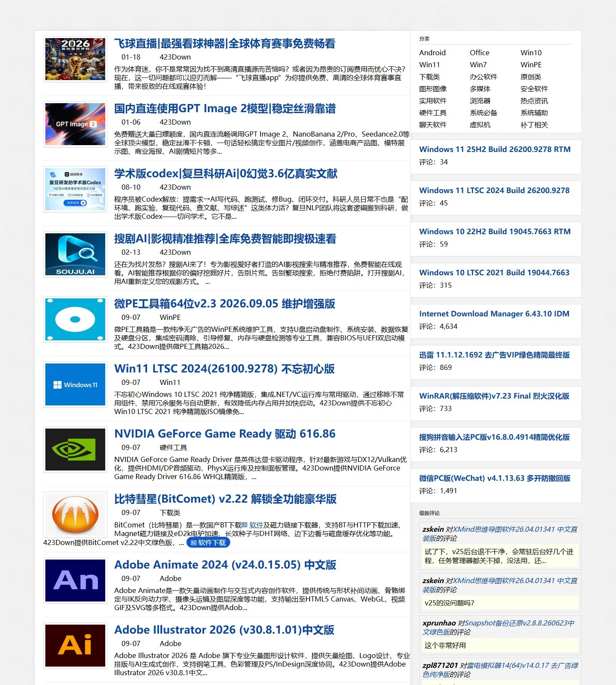
Task: Click the blue 软件下载 button
Action: 208,542
